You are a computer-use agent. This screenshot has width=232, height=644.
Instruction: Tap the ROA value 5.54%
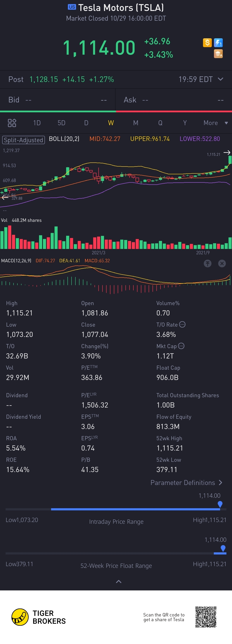click(x=16, y=448)
